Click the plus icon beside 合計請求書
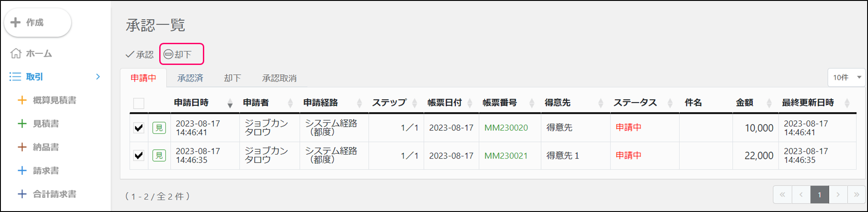The height and width of the screenshot is (212, 868). tap(22, 194)
